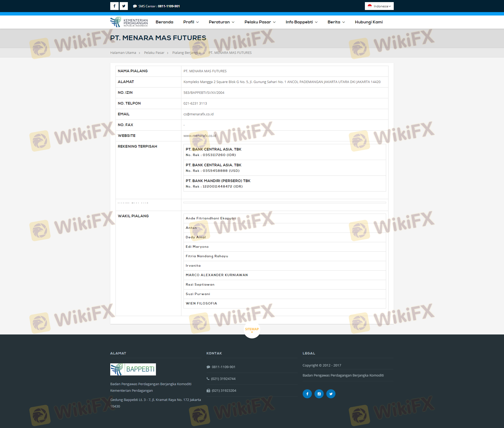504x428 pixels.
Task: Click the SMS Center chat bubble icon
Action: (135, 6)
